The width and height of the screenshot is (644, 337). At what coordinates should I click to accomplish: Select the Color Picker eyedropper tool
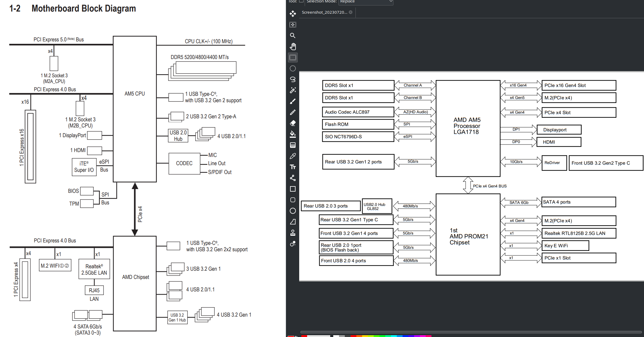click(x=293, y=156)
